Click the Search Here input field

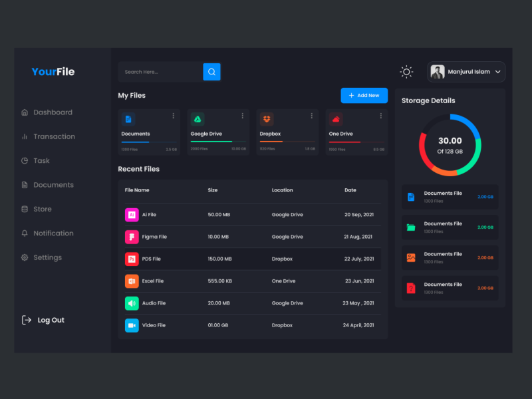pyautogui.click(x=160, y=71)
